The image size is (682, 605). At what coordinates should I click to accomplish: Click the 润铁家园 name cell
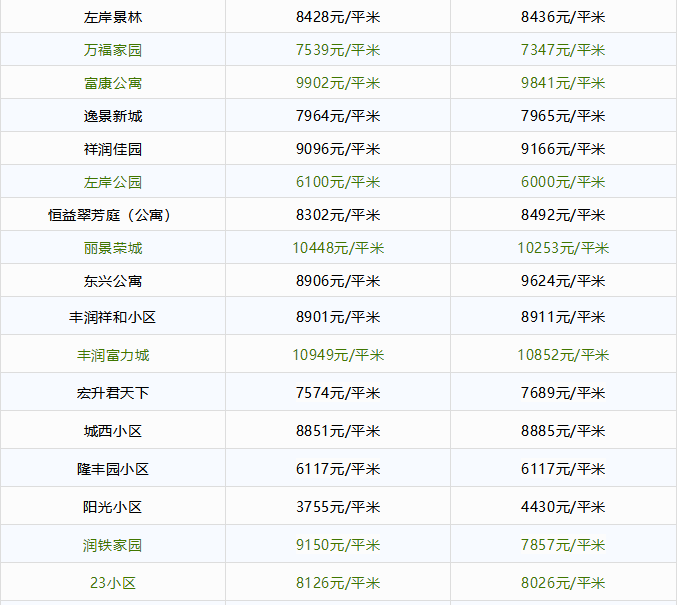click(113, 545)
